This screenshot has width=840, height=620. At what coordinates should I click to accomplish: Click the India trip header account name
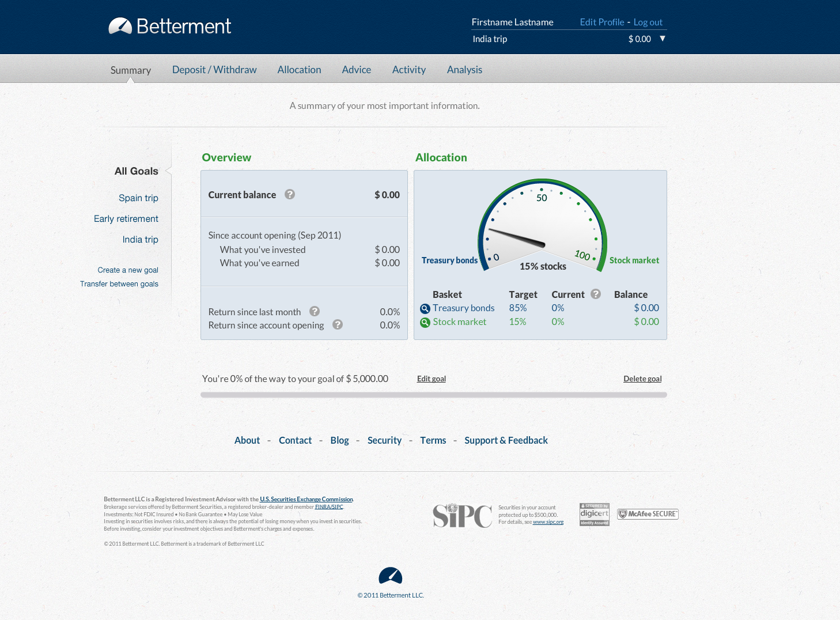(490, 39)
